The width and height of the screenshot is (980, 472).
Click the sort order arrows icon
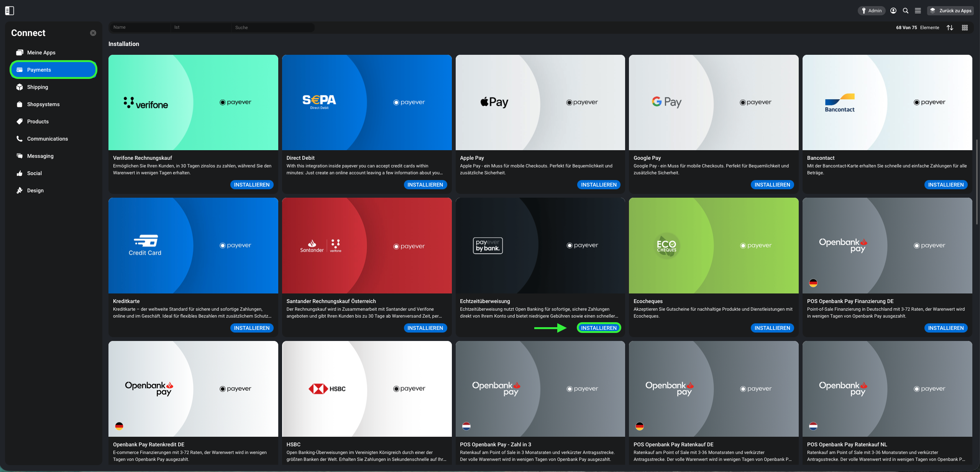click(950, 28)
